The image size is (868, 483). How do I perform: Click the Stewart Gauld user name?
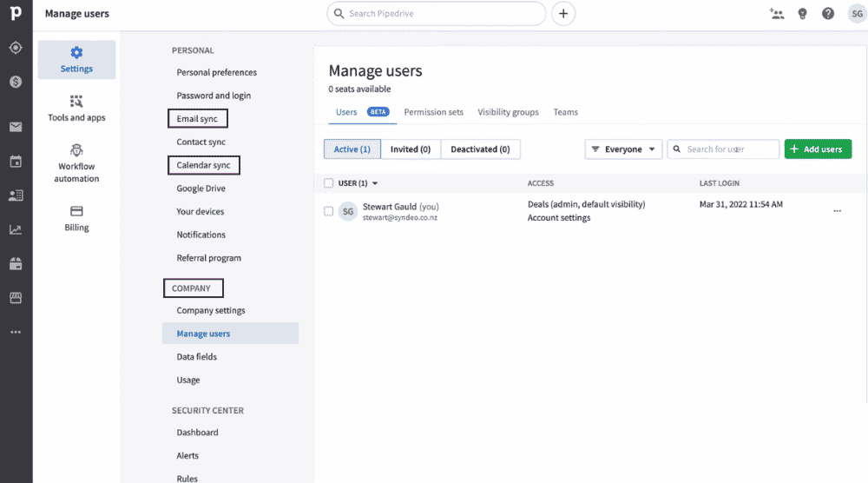(390, 207)
